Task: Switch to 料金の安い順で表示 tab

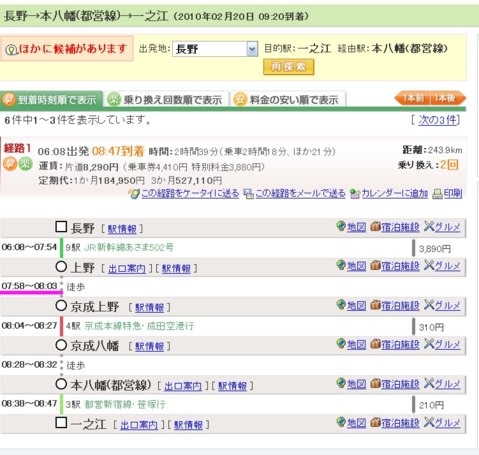Action: pyautogui.click(x=288, y=99)
